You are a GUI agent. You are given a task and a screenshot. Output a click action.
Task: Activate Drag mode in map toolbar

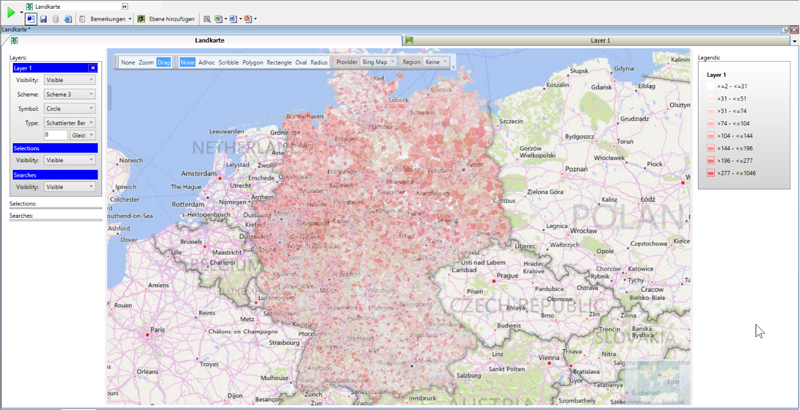point(164,62)
